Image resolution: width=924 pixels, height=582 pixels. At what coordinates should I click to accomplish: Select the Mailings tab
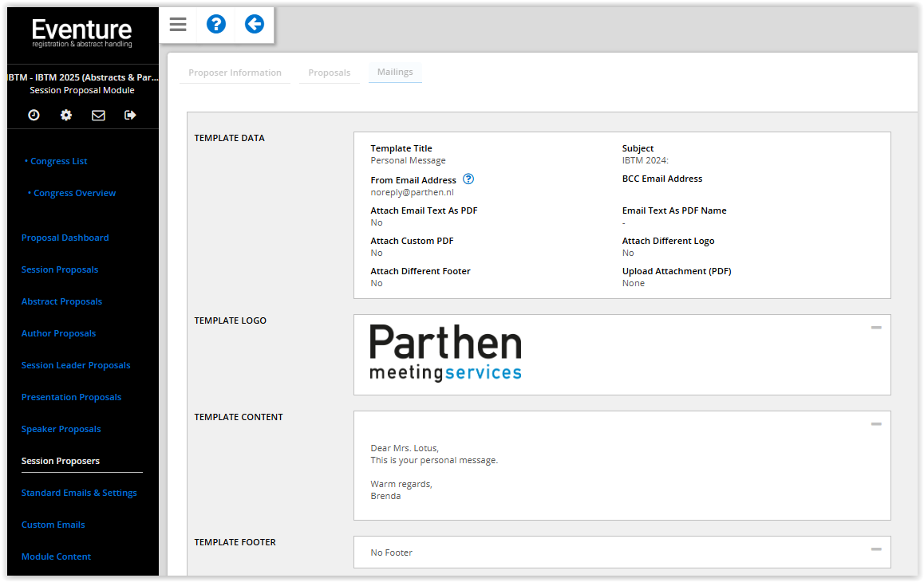click(395, 72)
